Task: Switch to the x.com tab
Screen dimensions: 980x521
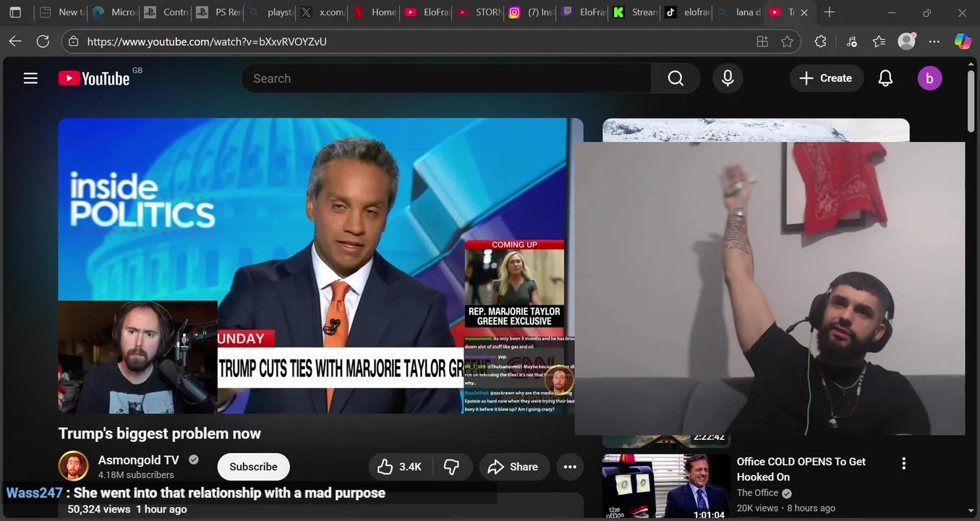Action: [x=323, y=12]
